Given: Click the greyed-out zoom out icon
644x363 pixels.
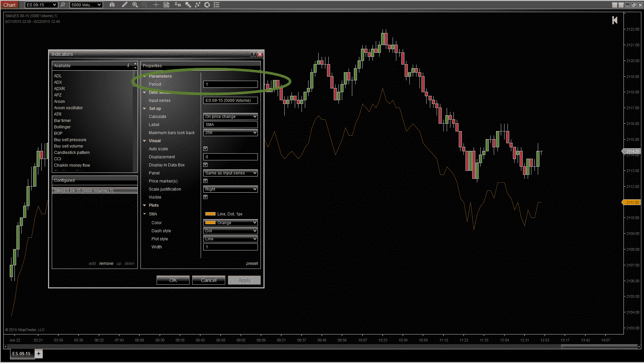Looking at the screenshot, I should [x=145, y=5].
